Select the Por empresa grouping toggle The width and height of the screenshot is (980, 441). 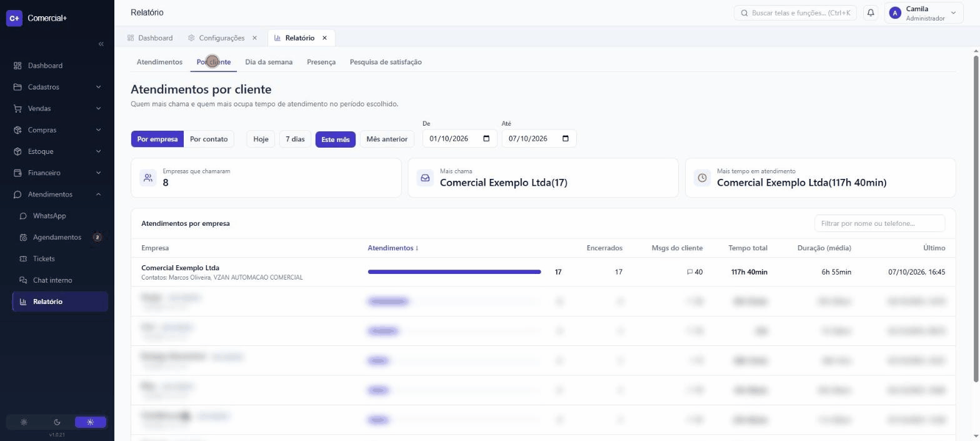click(x=157, y=139)
